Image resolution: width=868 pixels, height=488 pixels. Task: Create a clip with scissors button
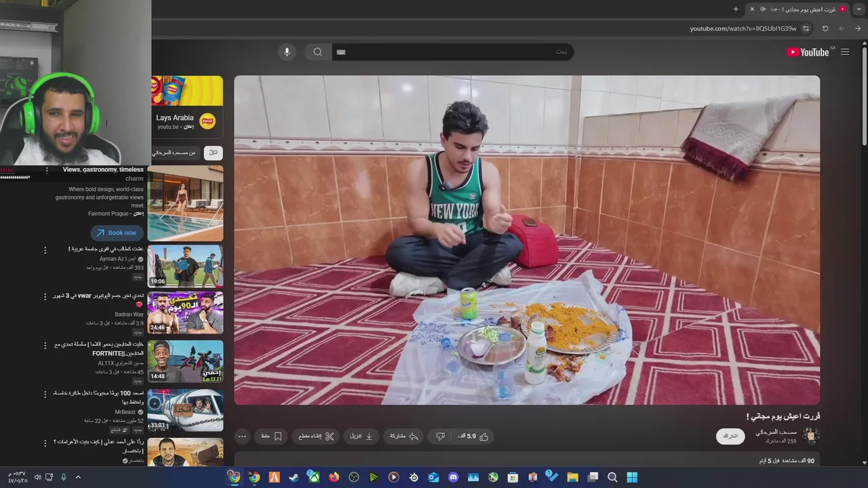[x=317, y=436]
